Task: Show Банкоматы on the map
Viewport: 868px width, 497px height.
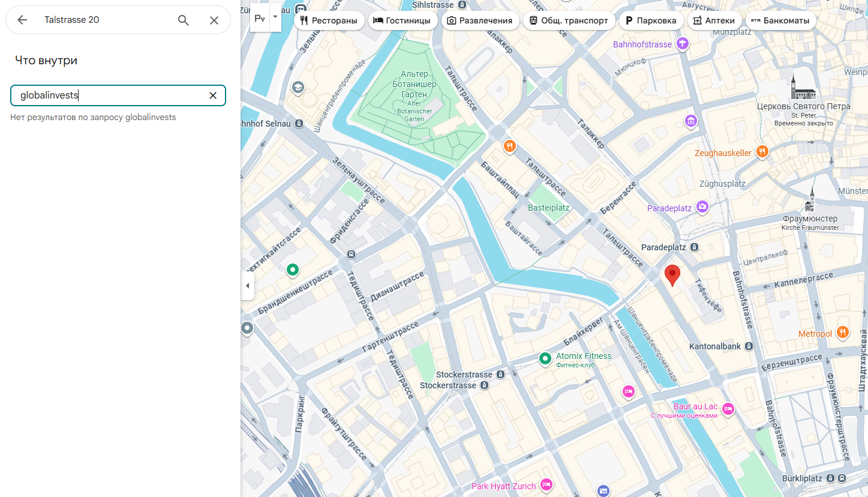Action: click(780, 20)
